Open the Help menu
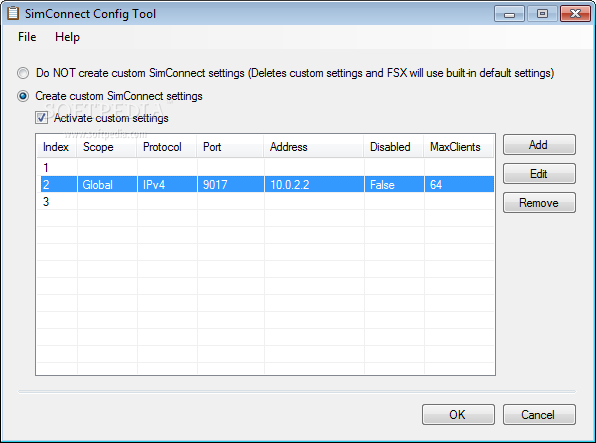This screenshot has width=596, height=443. pyautogui.click(x=67, y=37)
